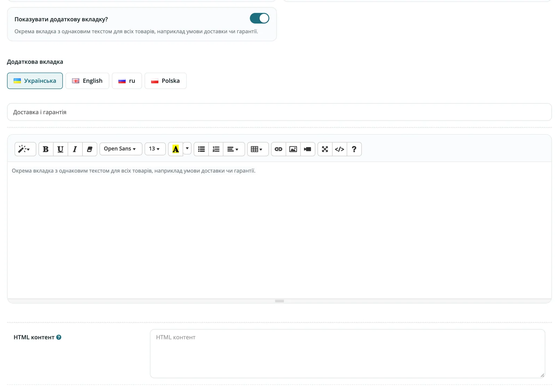Screen dimensions: 559x392
Task: Toggle underline formatting
Action: pos(60,149)
